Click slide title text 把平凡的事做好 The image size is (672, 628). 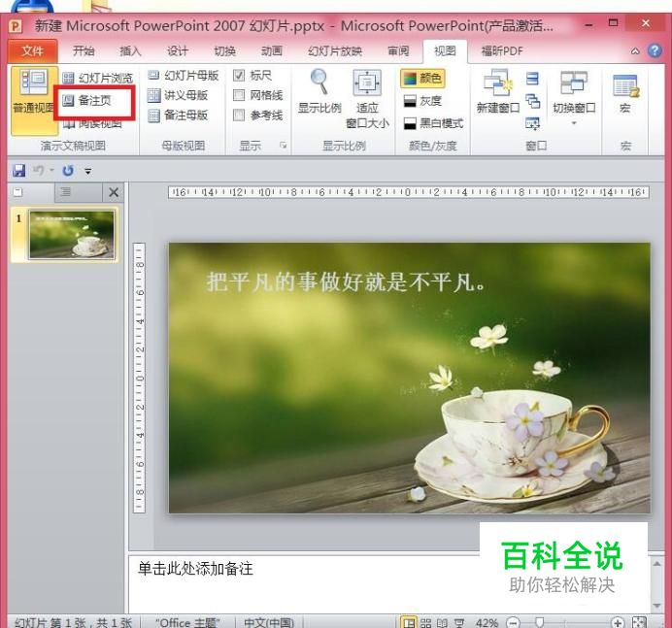[346, 281]
